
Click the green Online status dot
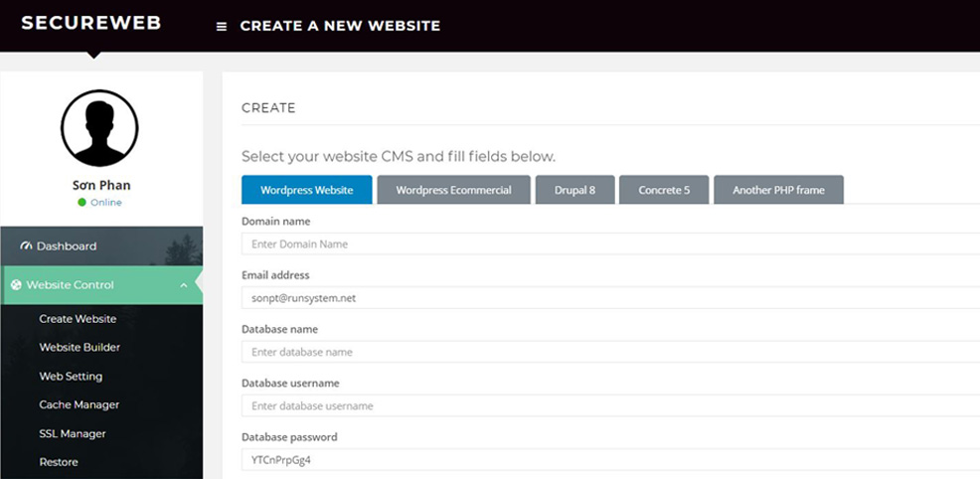click(82, 203)
